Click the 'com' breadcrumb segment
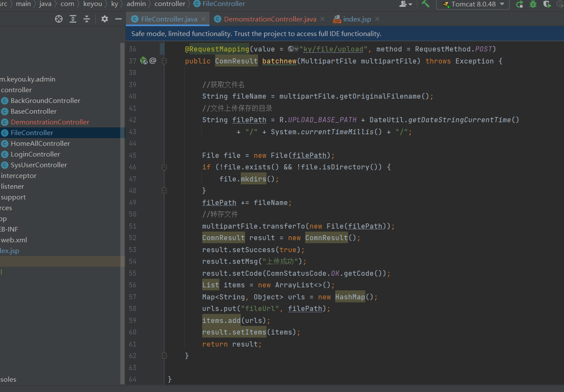564x392 pixels. (x=67, y=4)
